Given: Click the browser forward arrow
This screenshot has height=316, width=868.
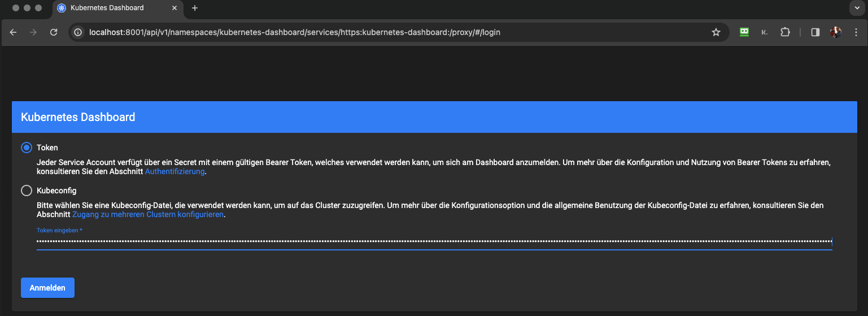Looking at the screenshot, I should point(33,32).
